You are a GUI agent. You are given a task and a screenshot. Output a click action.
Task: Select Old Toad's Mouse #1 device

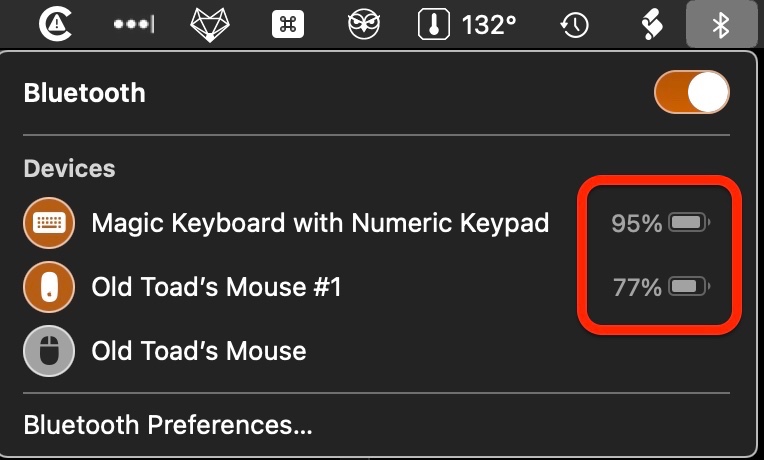click(216, 287)
